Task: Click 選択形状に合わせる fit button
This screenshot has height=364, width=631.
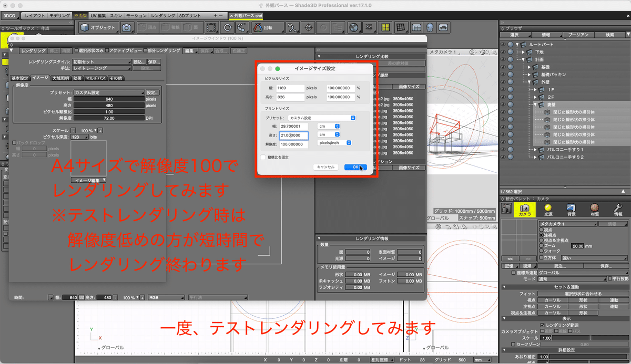Action: 583,294
